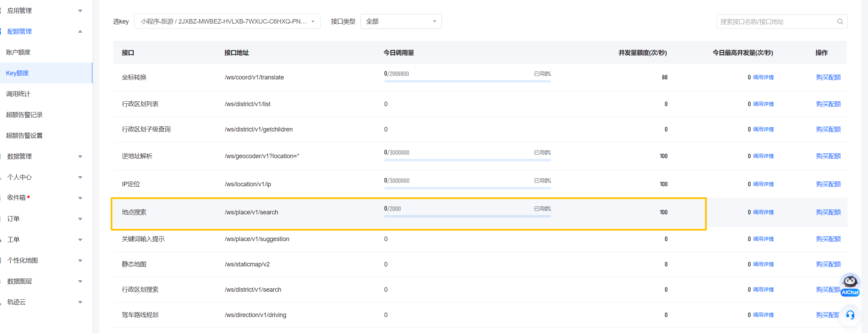Go to 账户额度 page

point(18,52)
